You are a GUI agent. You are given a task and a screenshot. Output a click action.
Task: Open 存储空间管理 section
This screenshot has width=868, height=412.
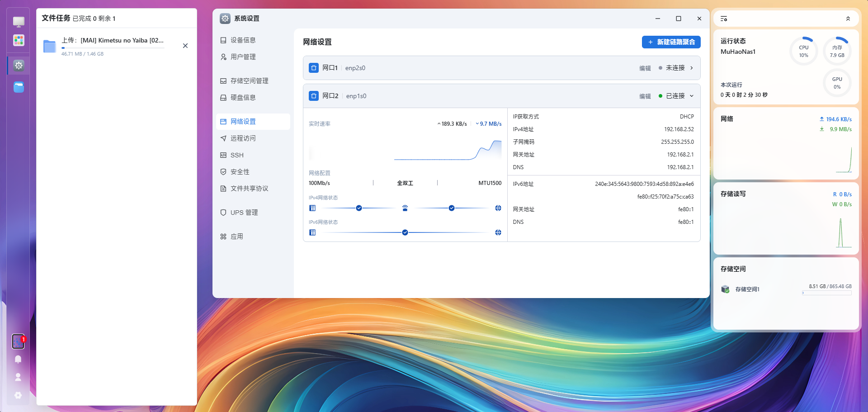[x=253, y=81]
